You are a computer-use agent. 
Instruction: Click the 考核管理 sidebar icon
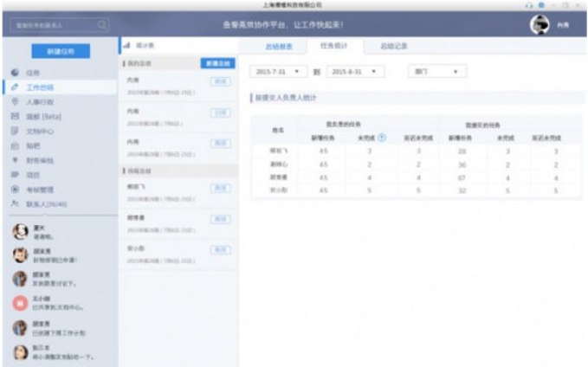pos(16,189)
